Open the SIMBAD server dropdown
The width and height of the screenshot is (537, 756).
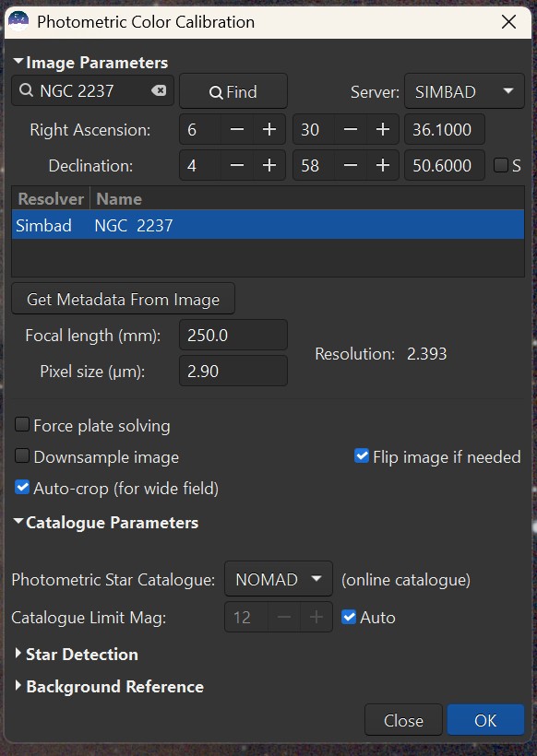(464, 91)
